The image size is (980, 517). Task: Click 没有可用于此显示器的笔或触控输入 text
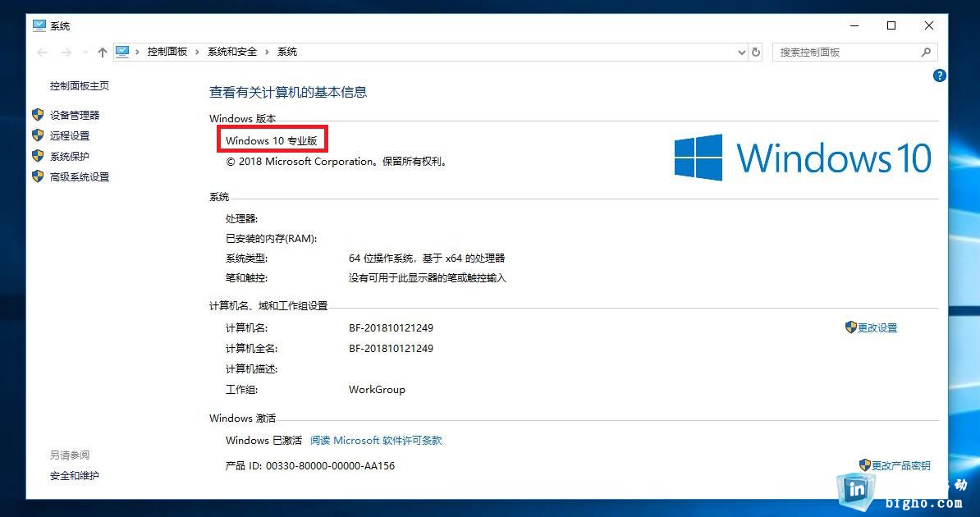pyautogui.click(x=428, y=278)
